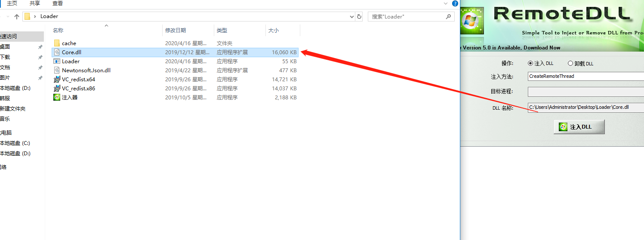Refresh the Loader folder view
The image size is (644, 240).
[360, 16]
